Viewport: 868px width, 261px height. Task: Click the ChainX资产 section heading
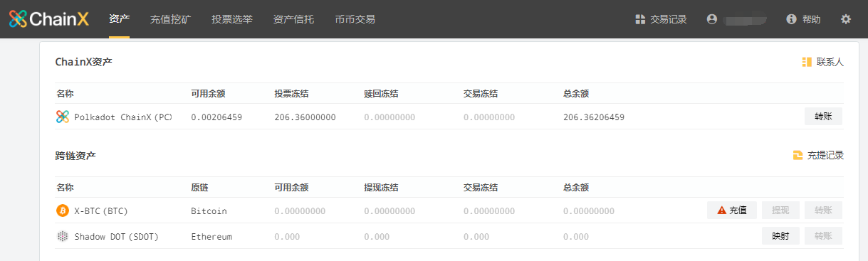pos(83,62)
